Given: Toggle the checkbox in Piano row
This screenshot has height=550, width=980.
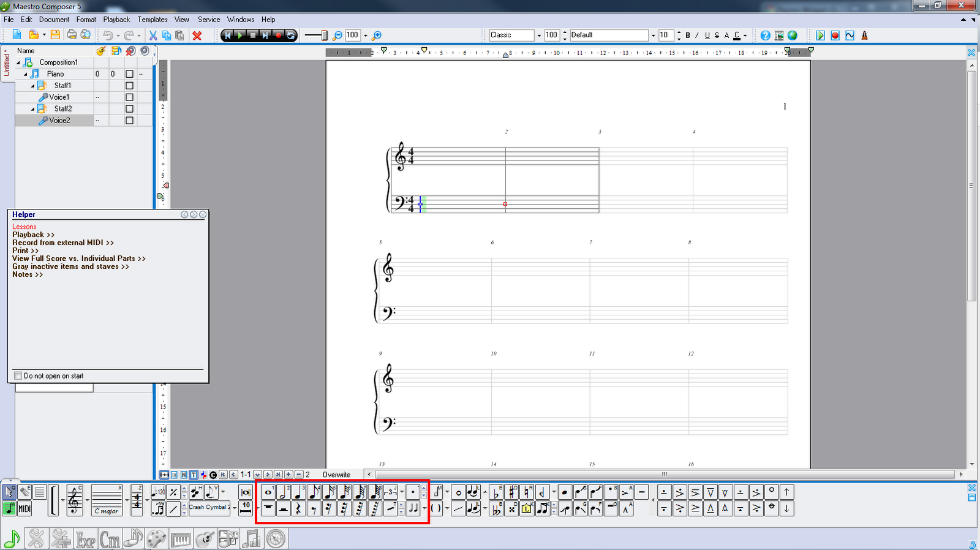Looking at the screenshot, I should 129,74.
